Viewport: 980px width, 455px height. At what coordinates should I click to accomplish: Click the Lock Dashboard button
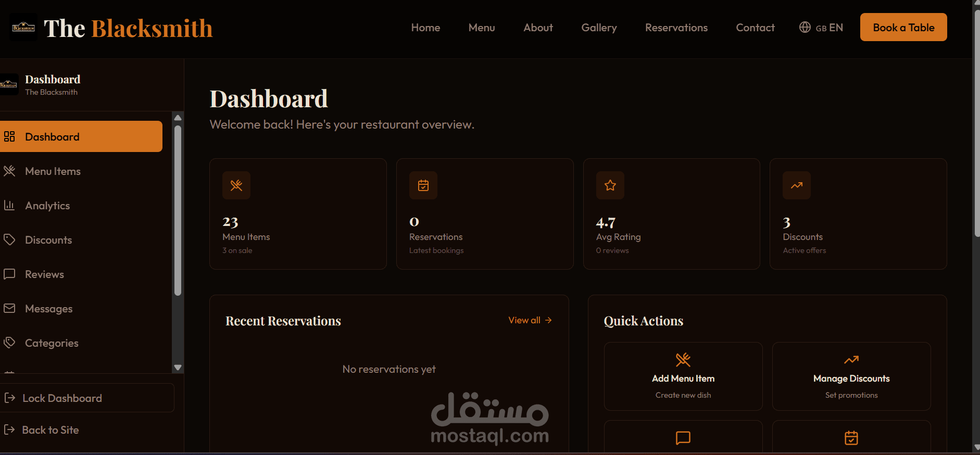tap(86, 398)
